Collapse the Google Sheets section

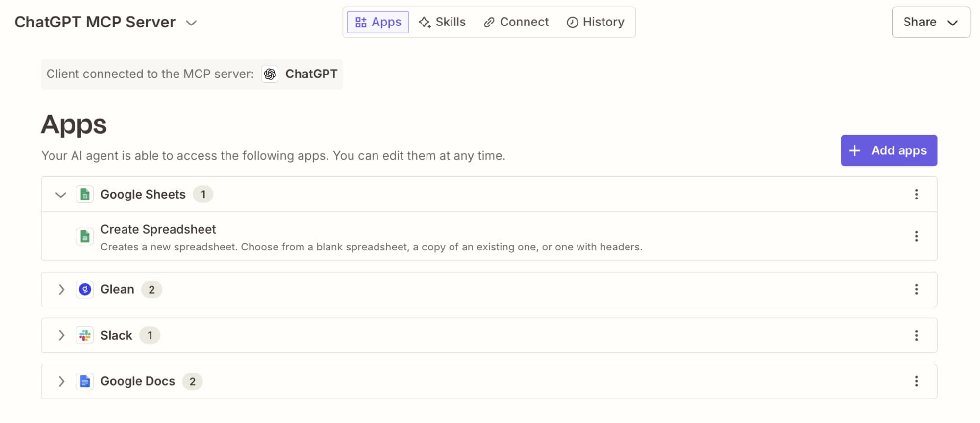61,195
